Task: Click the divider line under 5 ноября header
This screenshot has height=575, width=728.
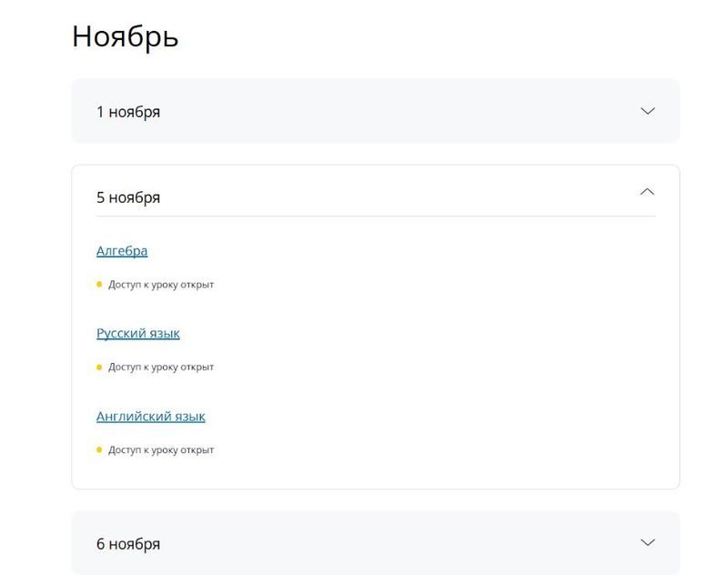Action: click(x=375, y=217)
